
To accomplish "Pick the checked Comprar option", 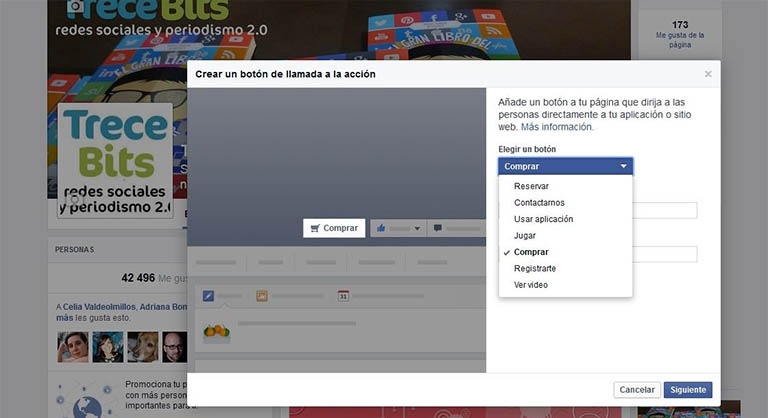I will [531, 252].
